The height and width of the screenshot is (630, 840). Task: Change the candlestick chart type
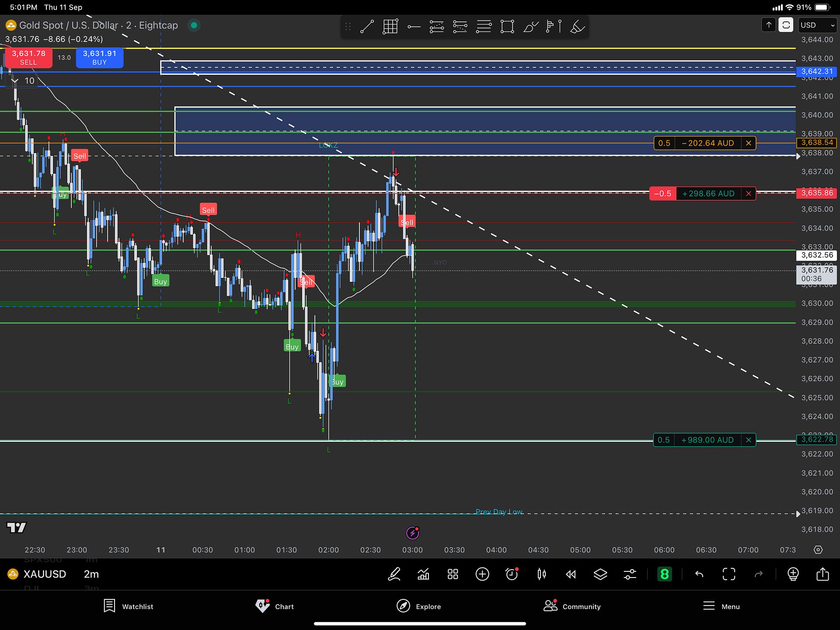pos(541,574)
